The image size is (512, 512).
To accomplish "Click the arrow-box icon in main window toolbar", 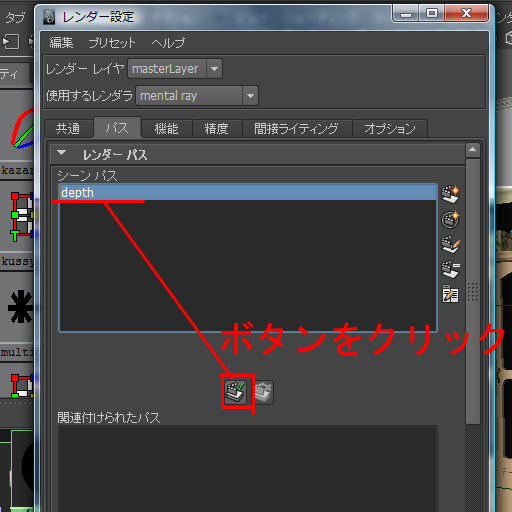I will tap(11, 42).
